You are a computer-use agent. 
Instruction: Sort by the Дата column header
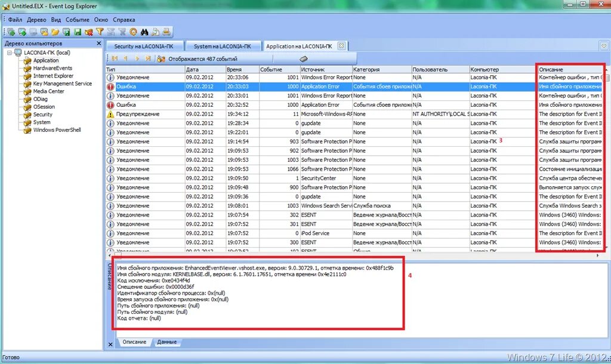point(205,69)
